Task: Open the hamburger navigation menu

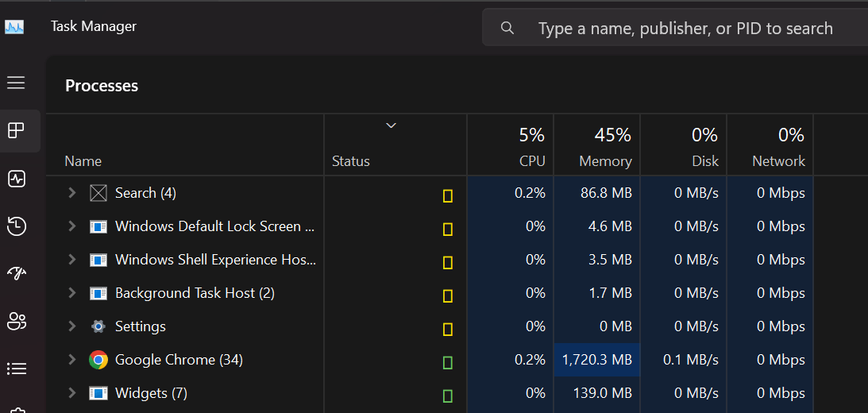Action: [16, 83]
